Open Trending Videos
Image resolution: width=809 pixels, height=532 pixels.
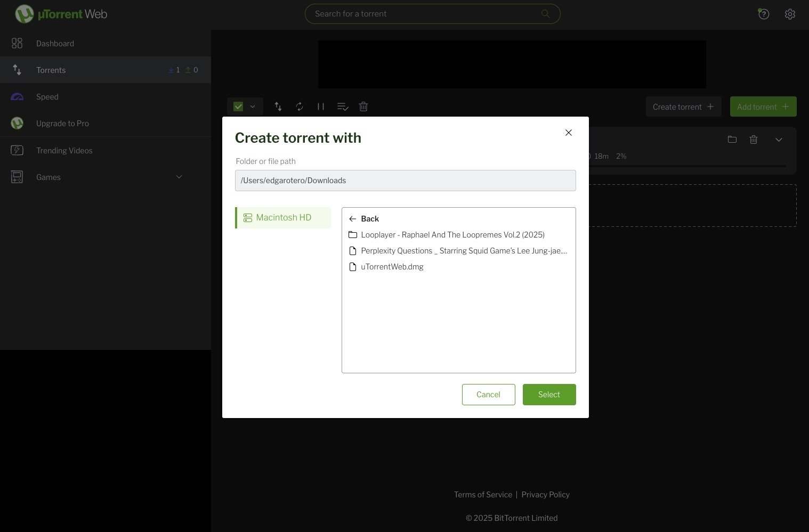(x=106, y=150)
